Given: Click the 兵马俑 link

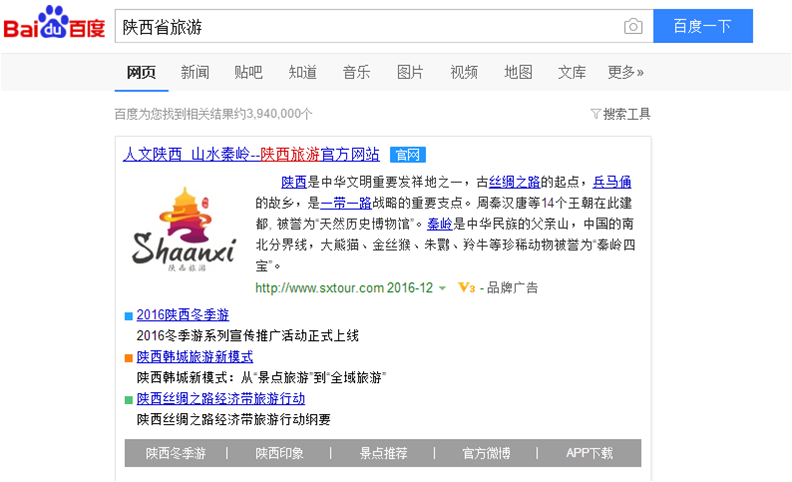Looking at the screenshot, I should [x=612, y=181].
